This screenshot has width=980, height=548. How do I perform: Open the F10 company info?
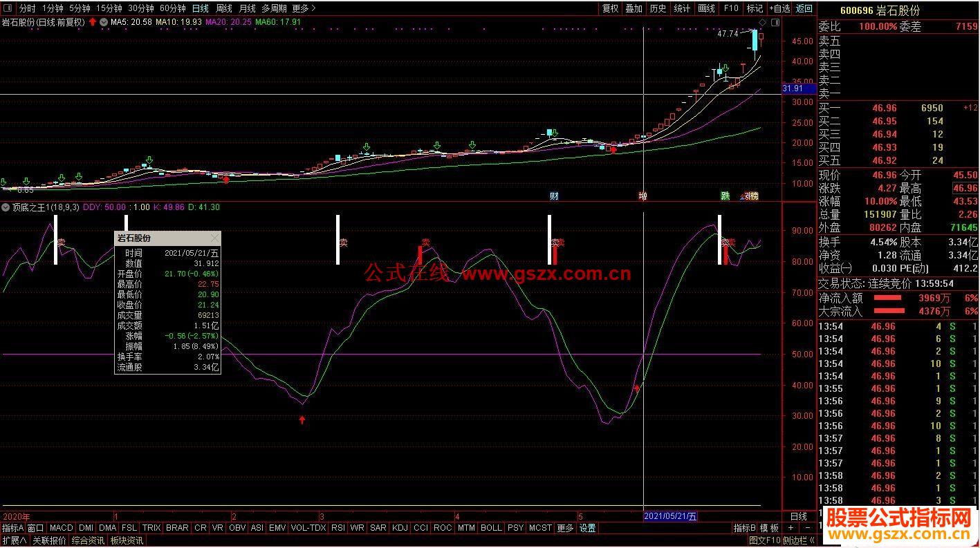coord(730,8)
